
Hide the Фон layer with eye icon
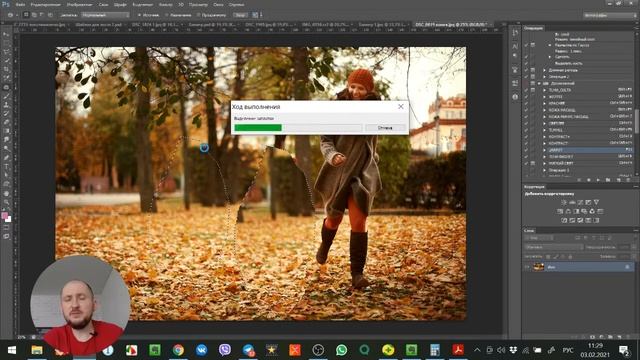point(527,267)
